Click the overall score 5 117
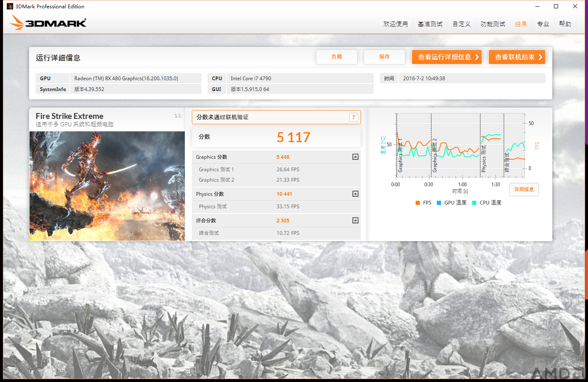Screen dimensions: 588x382 [x=294, y=137]
